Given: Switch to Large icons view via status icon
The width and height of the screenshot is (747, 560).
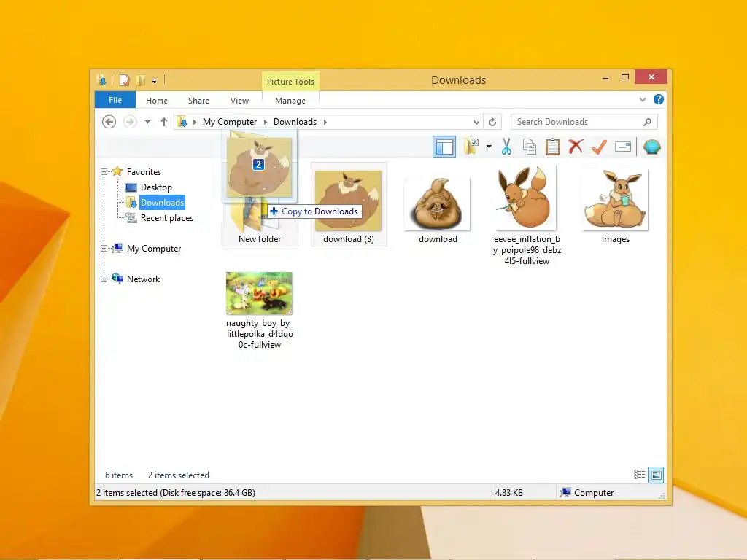Looking at the screenshot, I should coord(656,475).
